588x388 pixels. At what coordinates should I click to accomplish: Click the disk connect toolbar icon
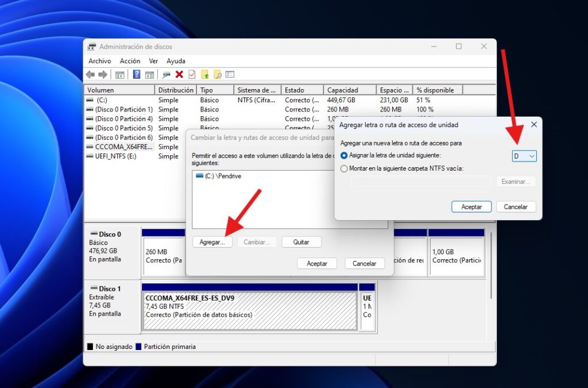tap(166, 75)
